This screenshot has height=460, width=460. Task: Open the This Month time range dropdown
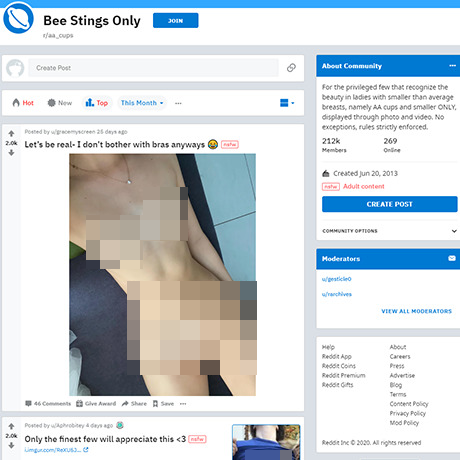(x=142, y=103)
